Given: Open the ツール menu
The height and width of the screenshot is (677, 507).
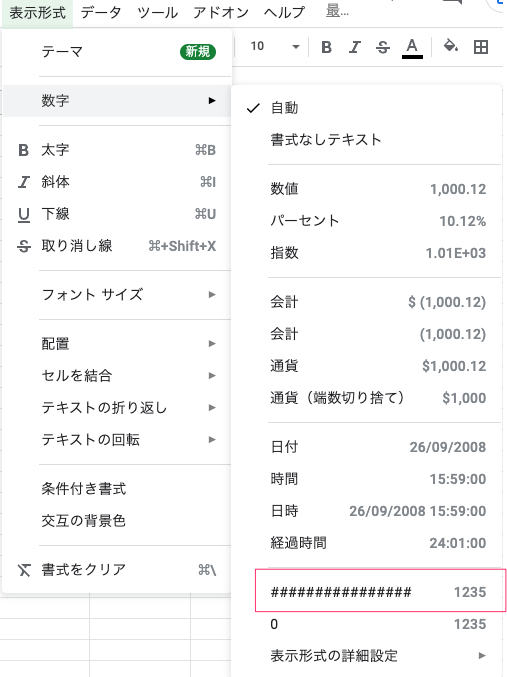Looking at the screenshot, I should pos(157,13).
